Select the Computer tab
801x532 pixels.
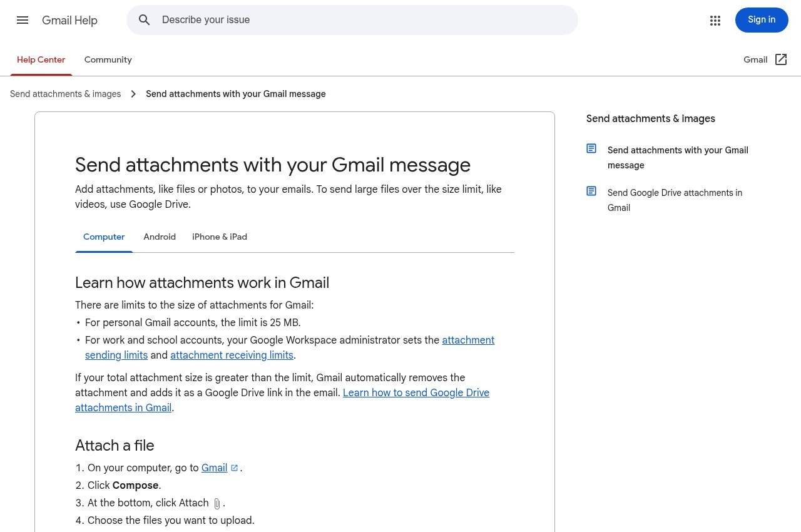tap(104, 237)
